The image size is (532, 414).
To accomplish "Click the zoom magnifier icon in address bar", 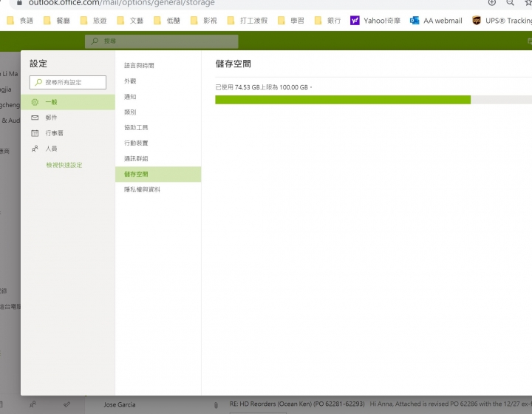I will point(510,3).
